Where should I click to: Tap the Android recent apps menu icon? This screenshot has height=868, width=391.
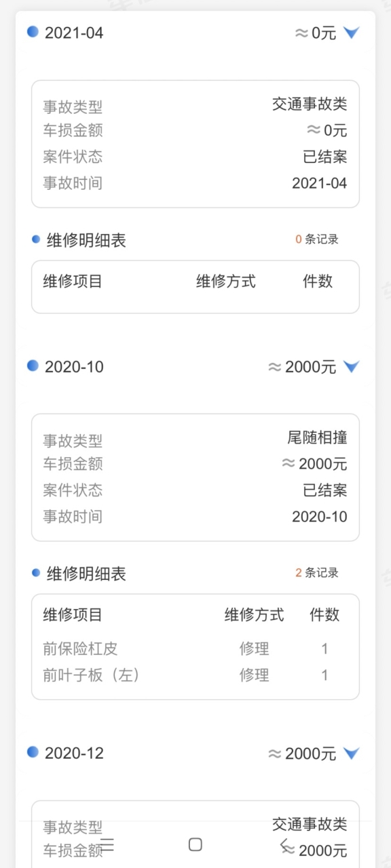click(x=107, y=844)
